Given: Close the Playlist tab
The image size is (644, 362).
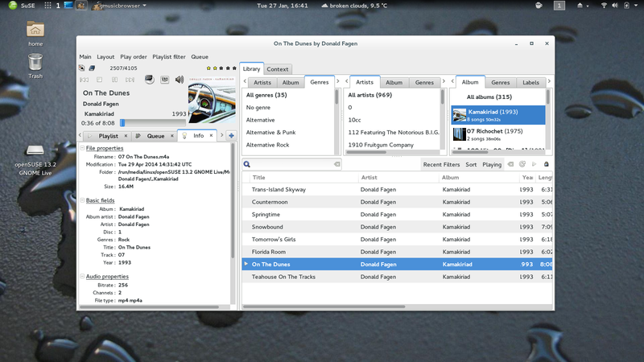Looking at the screenshot, I should [x=126, y=136].
